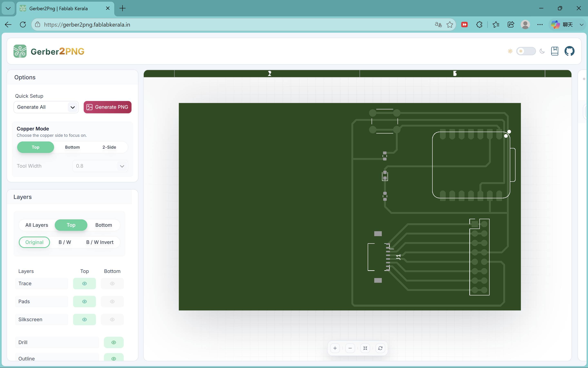
Task: Open the favorites list icon
Action: pos(496,25)
